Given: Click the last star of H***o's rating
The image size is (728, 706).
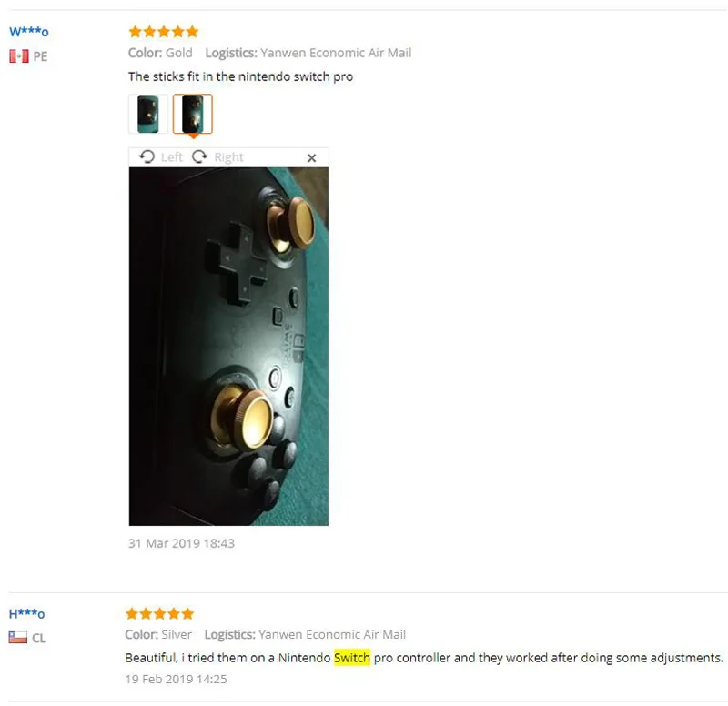Looking at the screenshot, I should tap(187, 613).
